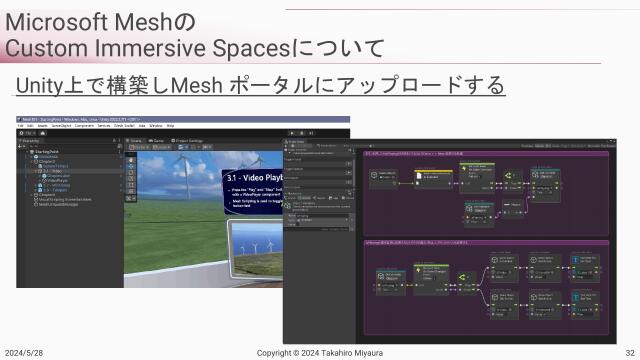Open the Window menu in Unity
Viewport: 640px width, 360px height.
(x=156, y=126)
